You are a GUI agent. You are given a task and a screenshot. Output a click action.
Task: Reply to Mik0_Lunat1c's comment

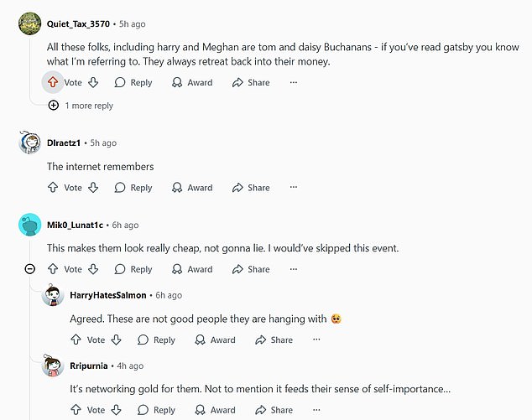tap(133, 269)
